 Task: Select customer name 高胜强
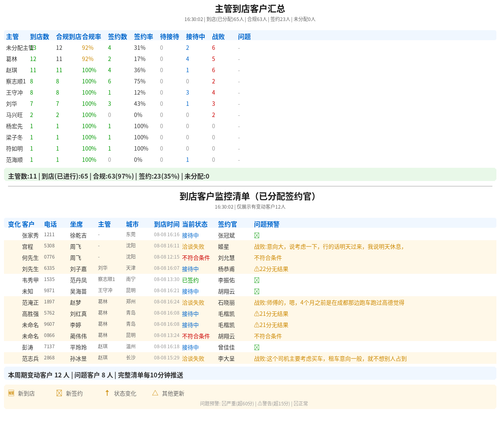pos(30,314)
